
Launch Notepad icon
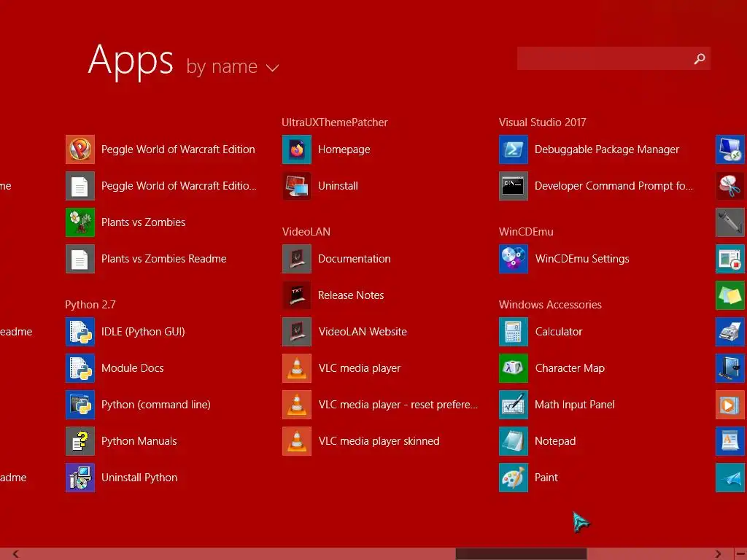click(514, 441)
